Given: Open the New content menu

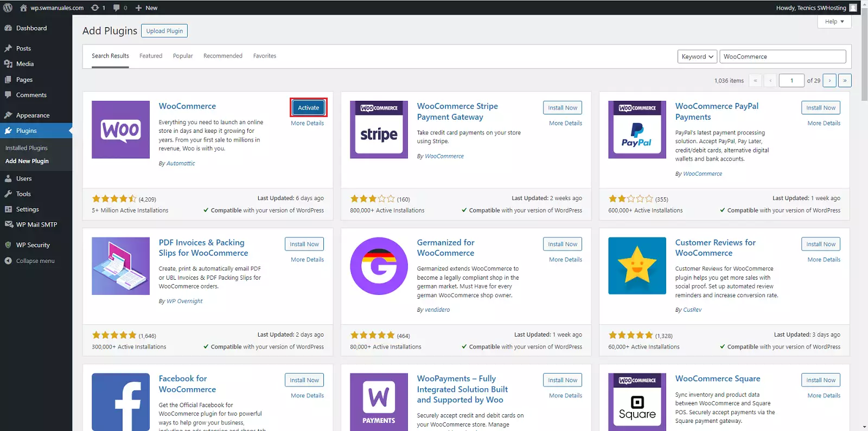Looking at the screenshot, I should (146, 8).
